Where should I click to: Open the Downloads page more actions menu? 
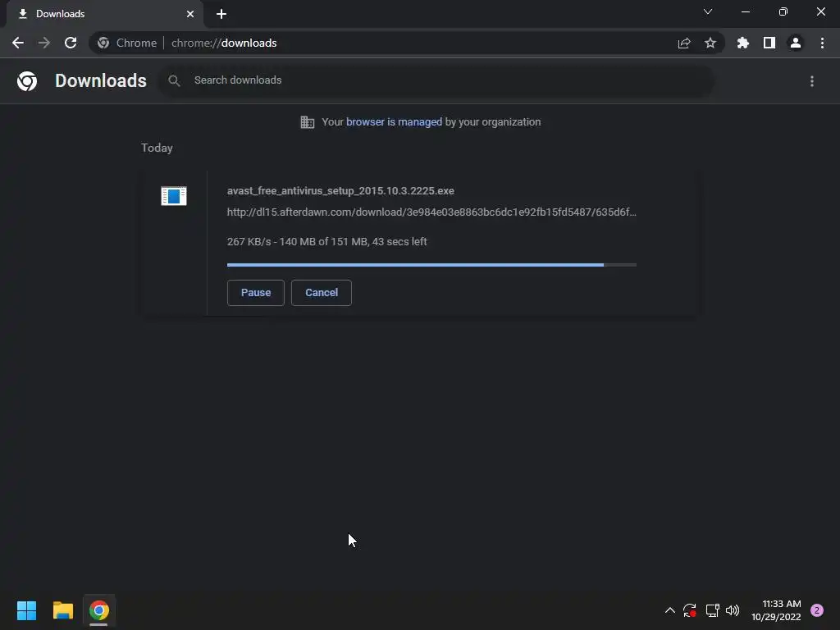(812, 81)
